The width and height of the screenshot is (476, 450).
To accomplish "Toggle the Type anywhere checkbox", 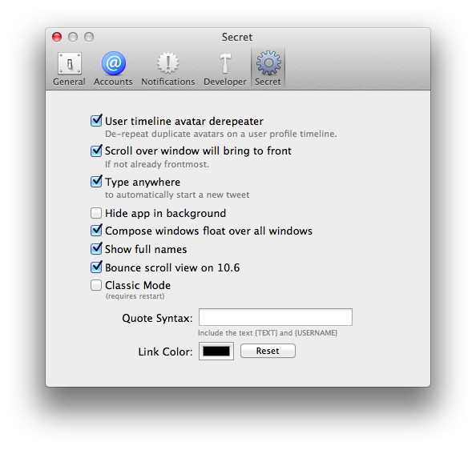I will pyautogui.click(x=96, y=181).
